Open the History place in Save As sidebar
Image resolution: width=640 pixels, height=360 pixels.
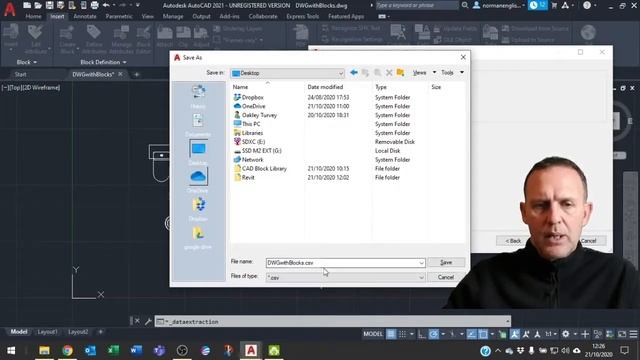coord(198,97)
